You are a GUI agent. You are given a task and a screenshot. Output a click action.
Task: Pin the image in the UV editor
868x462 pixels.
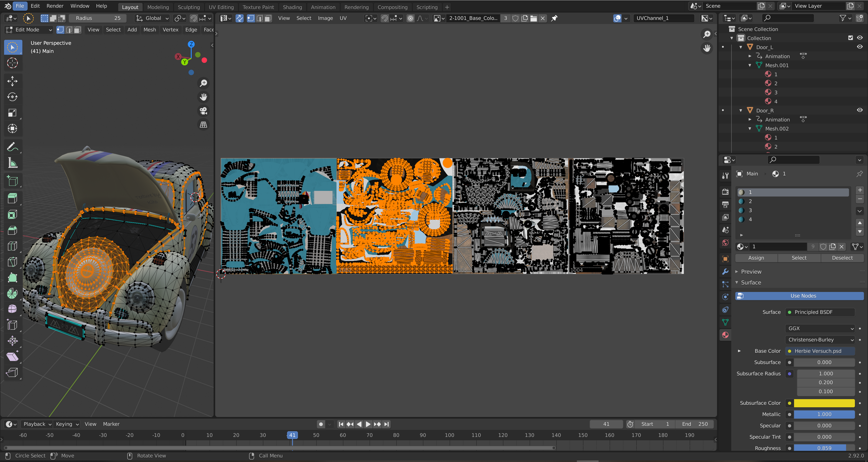pyautogui.click(x=554, y=18)
